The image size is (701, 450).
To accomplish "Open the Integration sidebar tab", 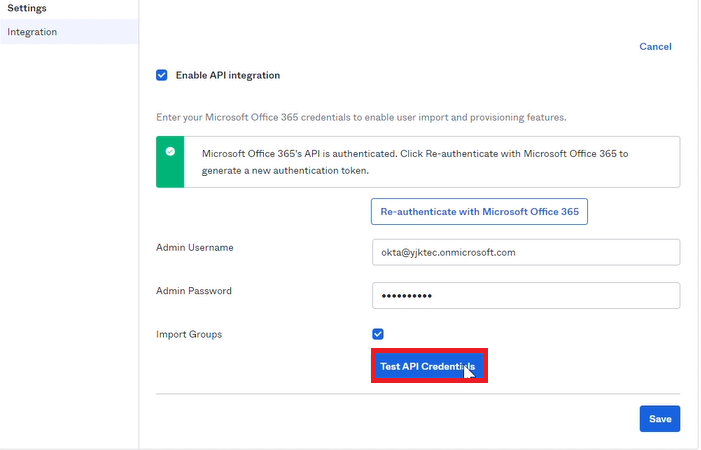I will (69, 32).
